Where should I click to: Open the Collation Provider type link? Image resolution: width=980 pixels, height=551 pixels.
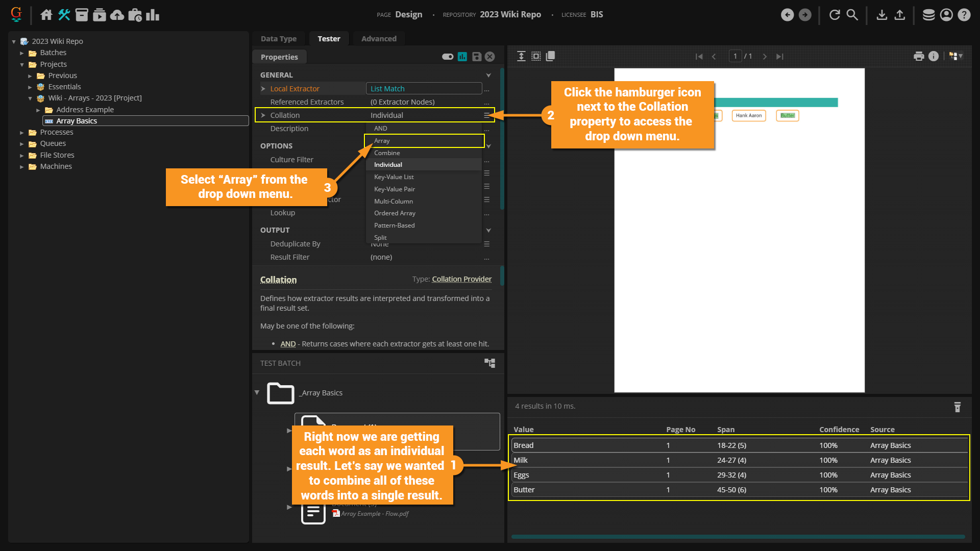461,279
